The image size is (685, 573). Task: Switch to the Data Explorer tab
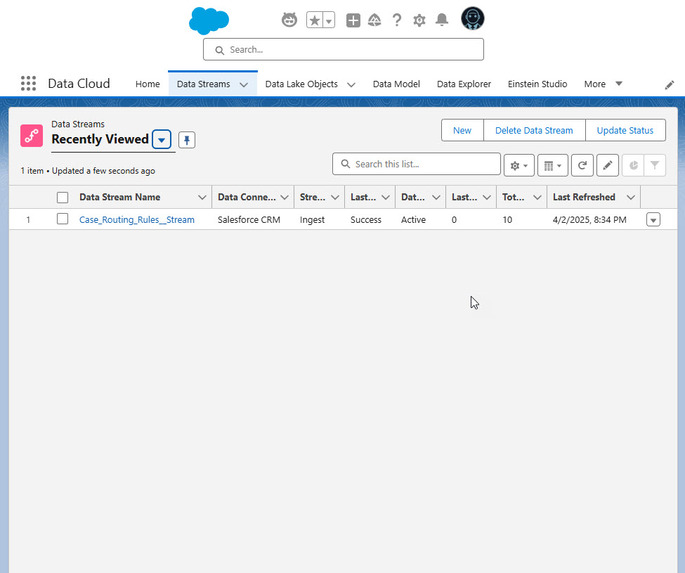(464, 84)
